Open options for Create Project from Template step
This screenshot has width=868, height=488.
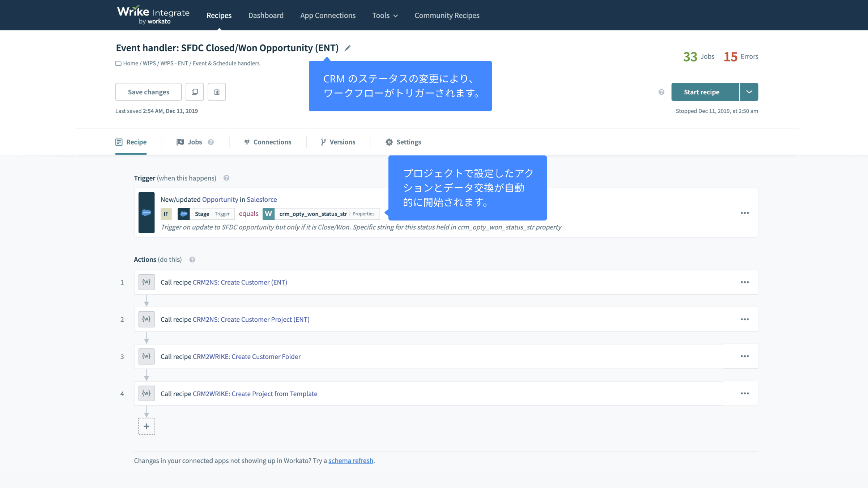pyautogui.click(x=745, y=394)
